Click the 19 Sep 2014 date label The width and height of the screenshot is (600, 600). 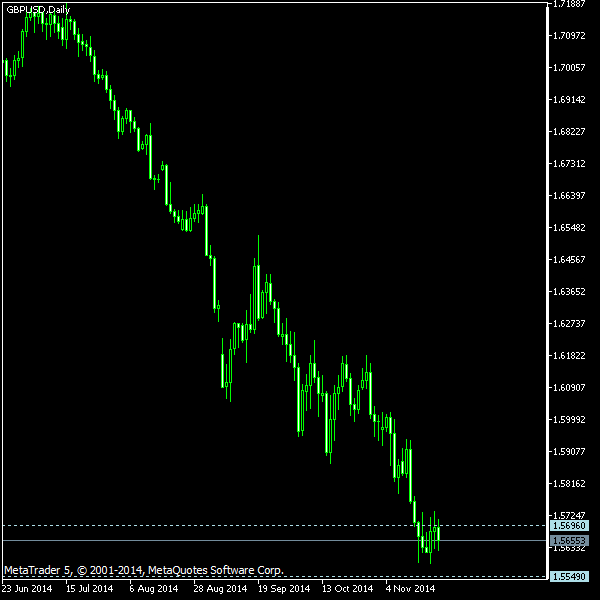coord(284,589)
